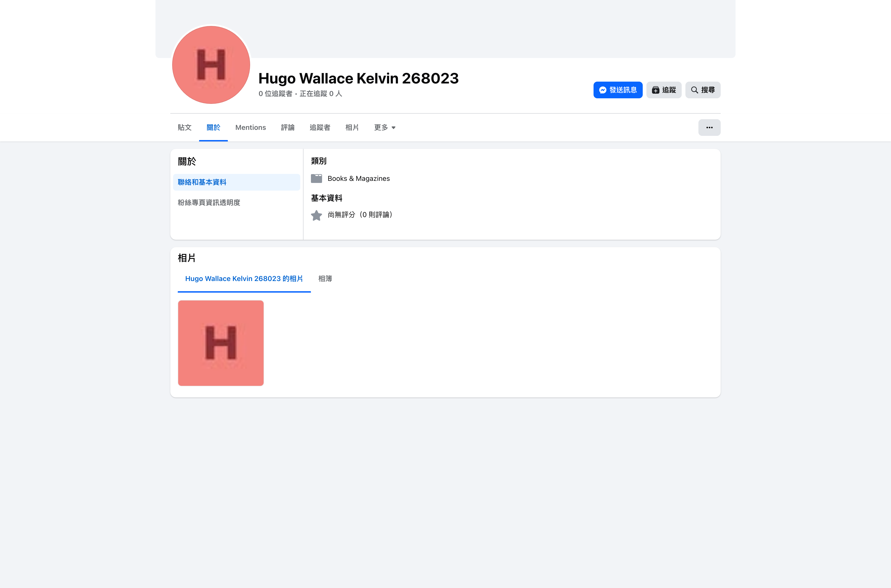Click the magnifier icon on 搜尋 button

(x=694, y=90)
